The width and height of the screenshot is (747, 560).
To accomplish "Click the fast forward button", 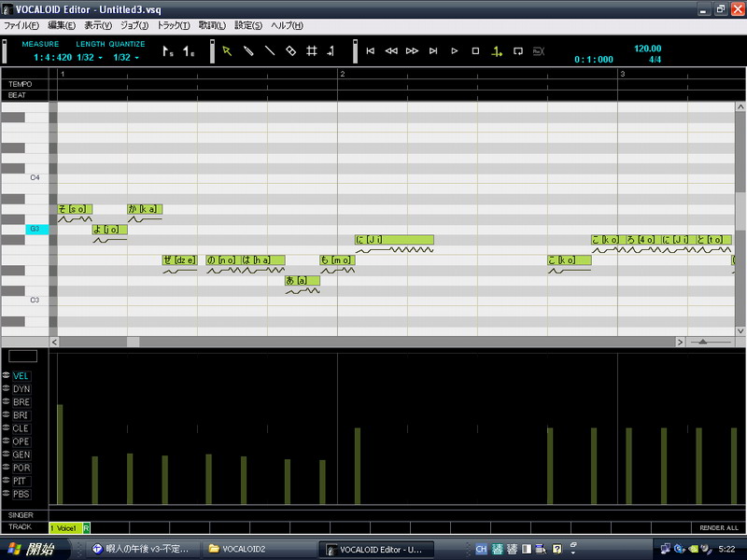I will 412,51.
